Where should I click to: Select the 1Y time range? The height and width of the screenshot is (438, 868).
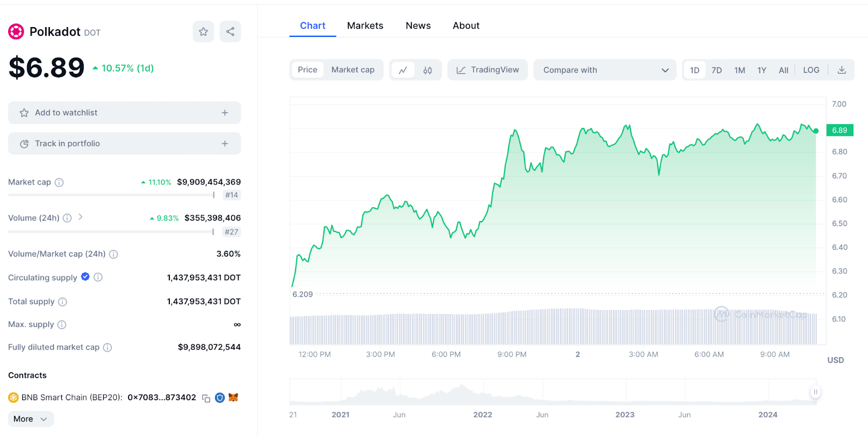[x=762, y=70]
